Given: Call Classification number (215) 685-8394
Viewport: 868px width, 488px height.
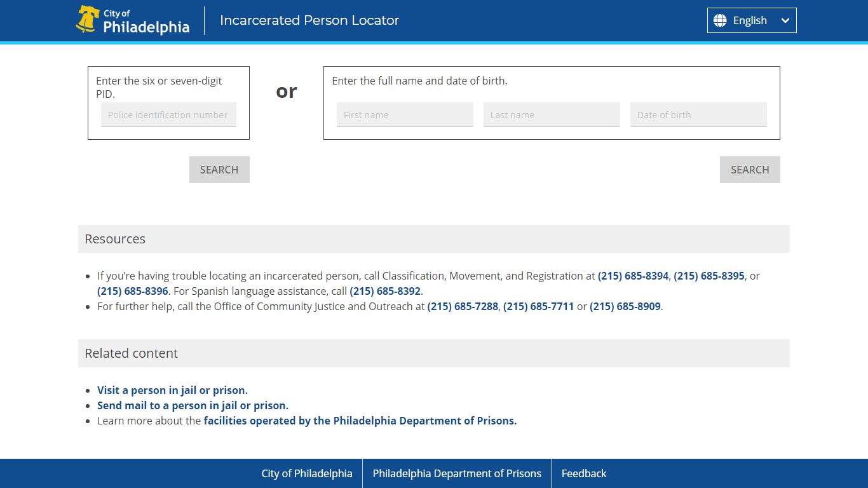Looking at the screenshot, I should tap(633, 276).
